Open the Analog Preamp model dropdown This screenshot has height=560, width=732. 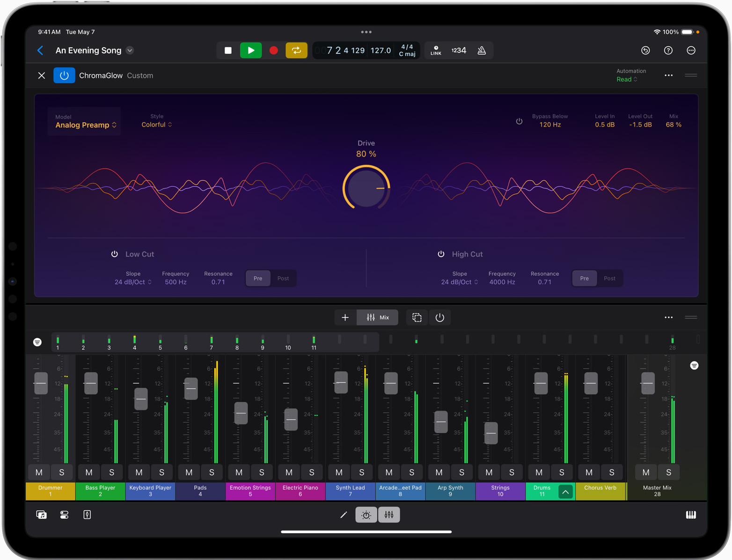click(84, 125)
